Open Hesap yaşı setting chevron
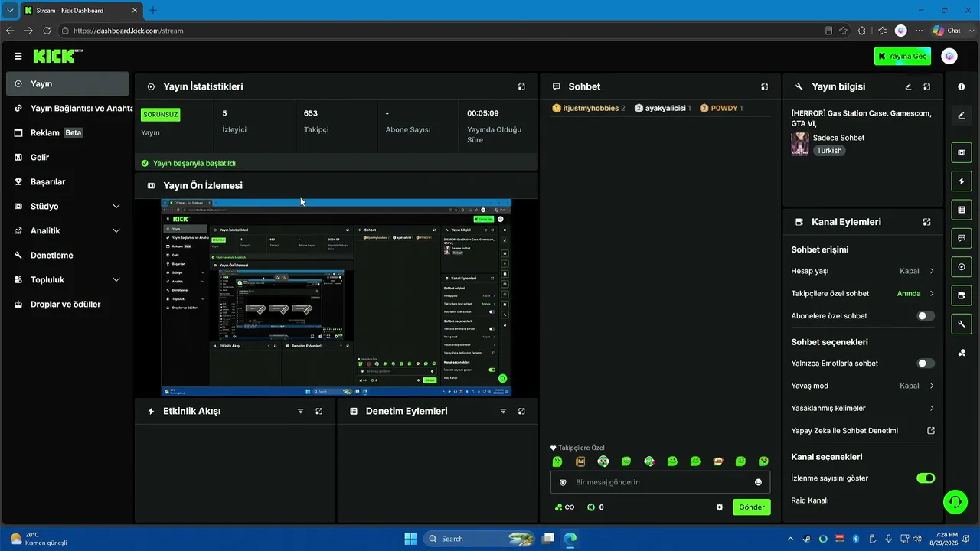The width and height of the screenshot is (980, 551). [932, 271]
